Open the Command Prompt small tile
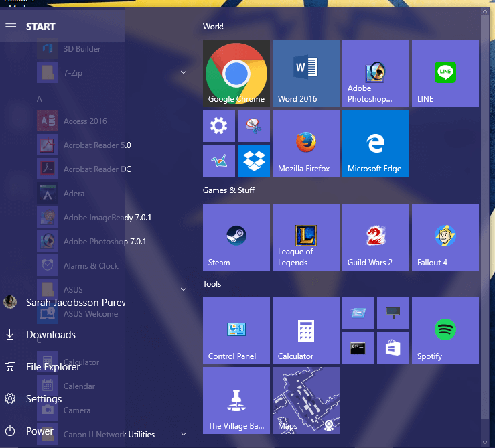This screenshot has height=448, width=495. pyautogui.click(x=358, y=348)
